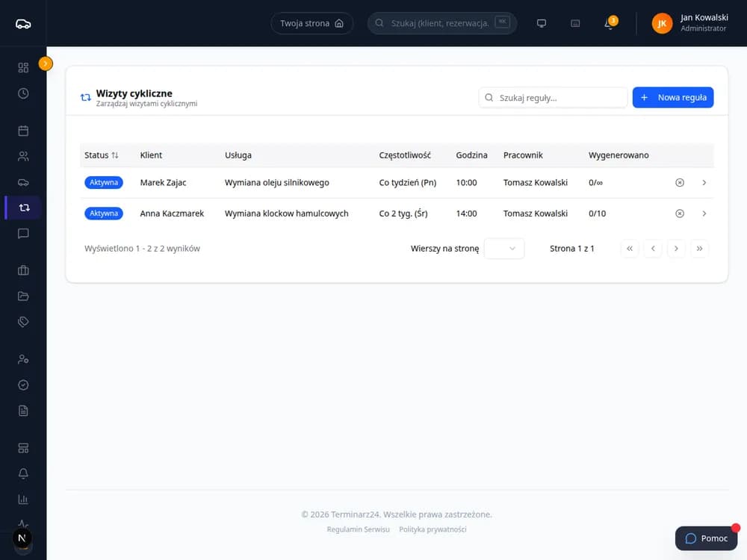Open the clients (people) sidebar icon
Screen dimensions: 747x560
pyautogui.click(x=23, y=156)
